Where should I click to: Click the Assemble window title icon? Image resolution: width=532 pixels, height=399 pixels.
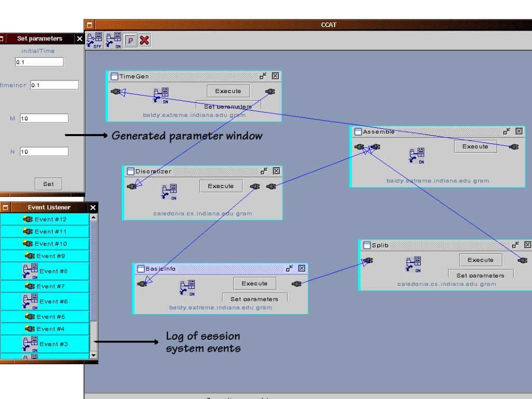coord(358,131)
